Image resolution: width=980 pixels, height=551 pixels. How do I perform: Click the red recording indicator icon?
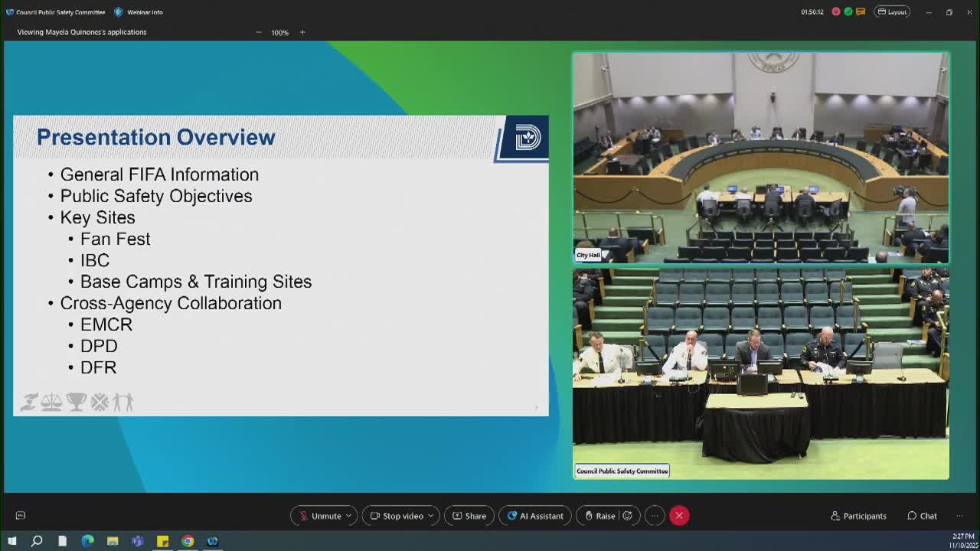pos(836,12)
